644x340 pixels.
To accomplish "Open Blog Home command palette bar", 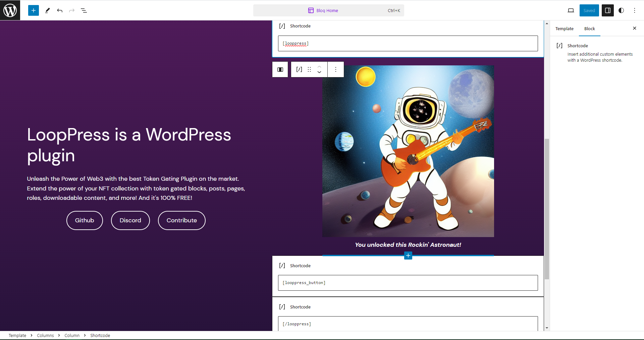I will pyautogui.click(x=329, y=10).
